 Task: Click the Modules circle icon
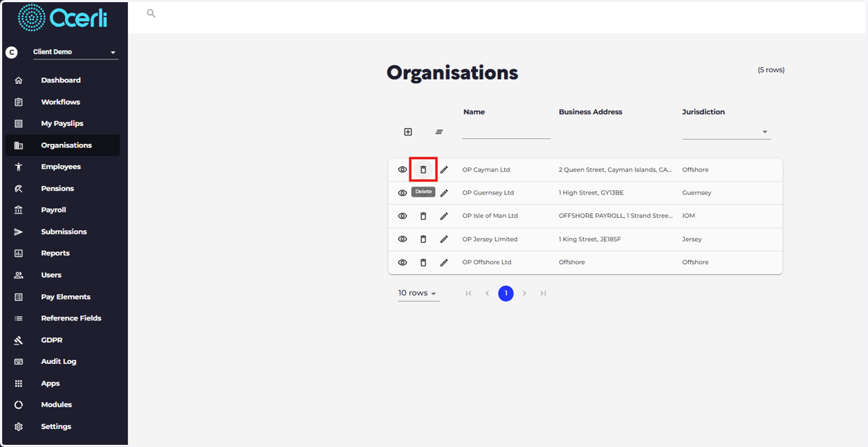tap(19, 405)
